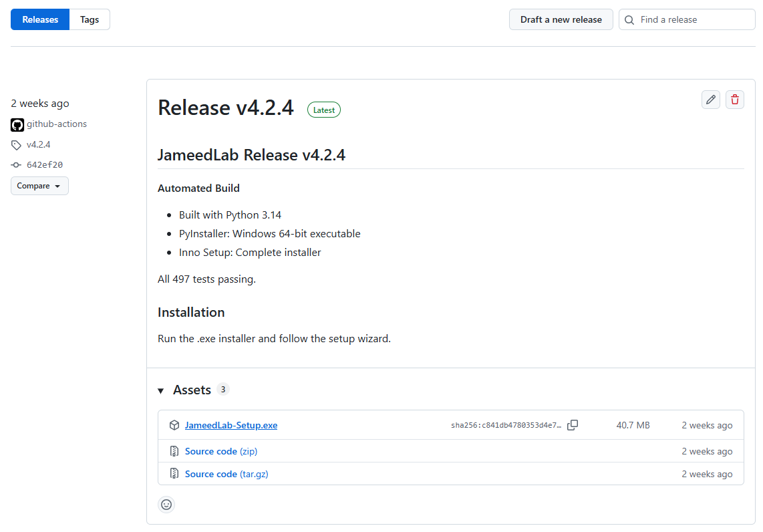Viewport: 763px width, 532px height.
Task: Click PyInstaller: Windows 64-bit executable bullet
Action: (x=269, y=234)
